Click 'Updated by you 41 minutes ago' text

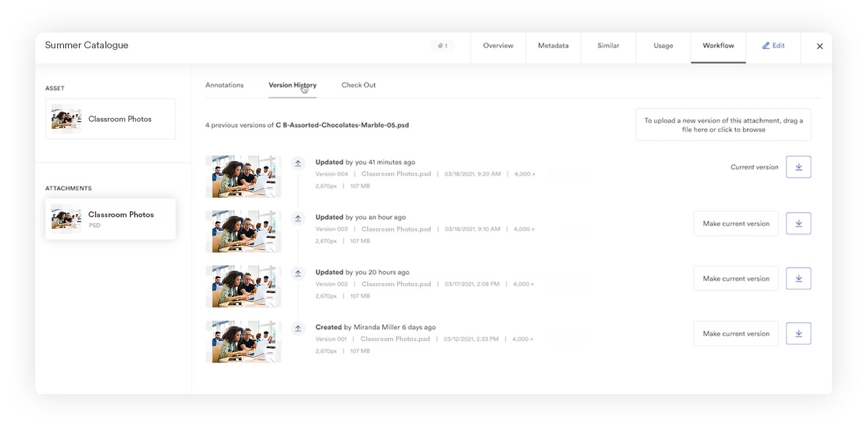(x=365, y=162)
